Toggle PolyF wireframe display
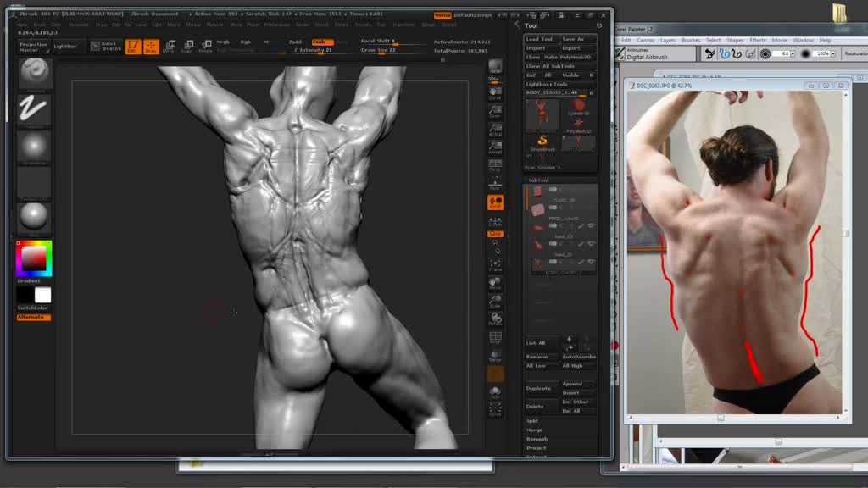The image size is (868, 488). (x=495, y=337)
